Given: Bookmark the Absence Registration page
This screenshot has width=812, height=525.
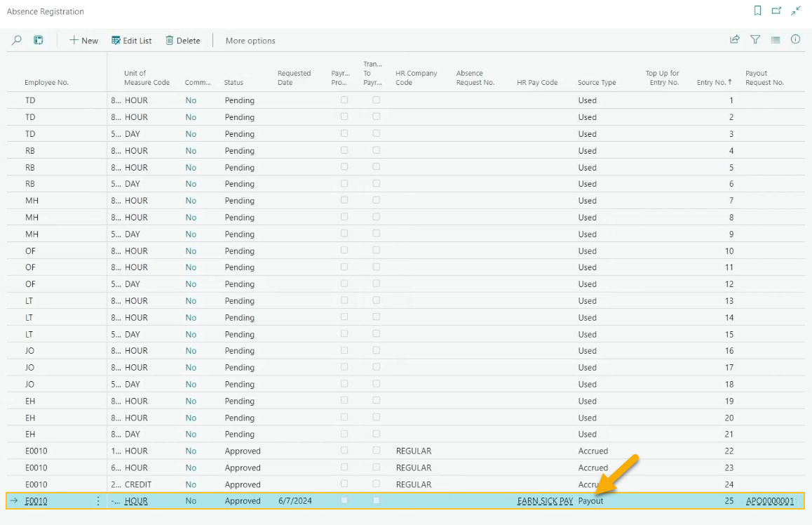Looking at the screenshot, I should point(757,11).
